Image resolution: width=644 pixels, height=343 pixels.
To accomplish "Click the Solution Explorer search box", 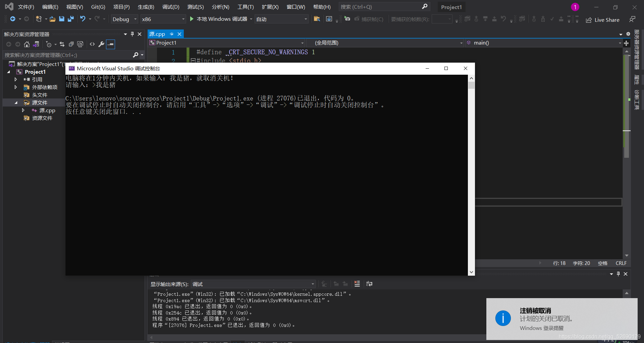I will (x=67, y=55).
